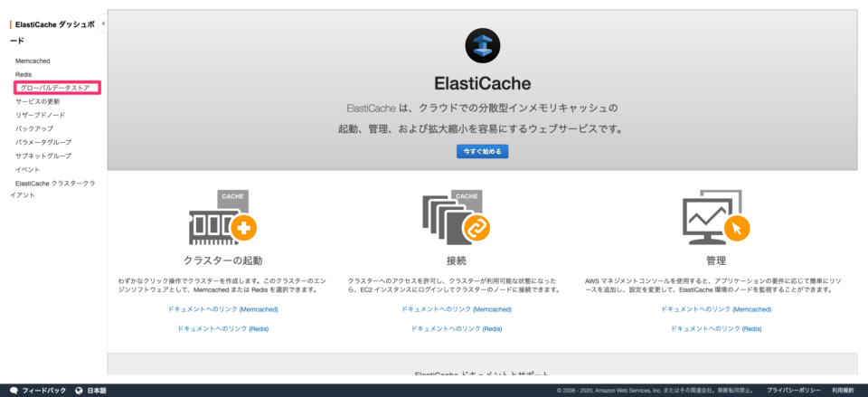Image resolution: width=868 pixels, height=397 pixels.
Task: Click the cluster launch memory-plus icon
Action: pos(222,218)
